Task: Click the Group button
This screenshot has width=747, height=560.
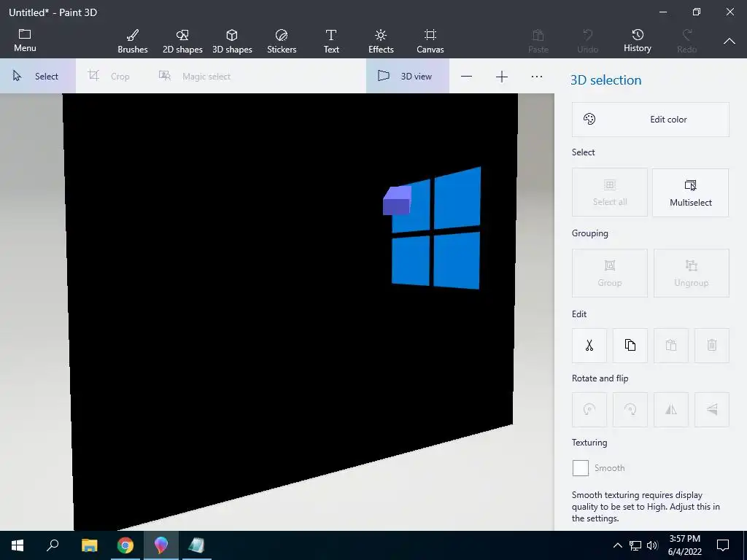Action: (610, 273)
